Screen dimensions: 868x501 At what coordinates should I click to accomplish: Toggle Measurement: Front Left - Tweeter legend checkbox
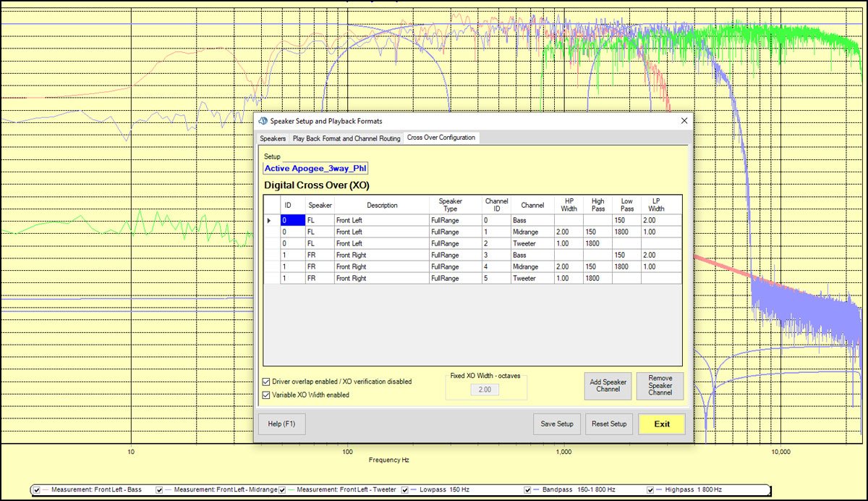(282, 490)
